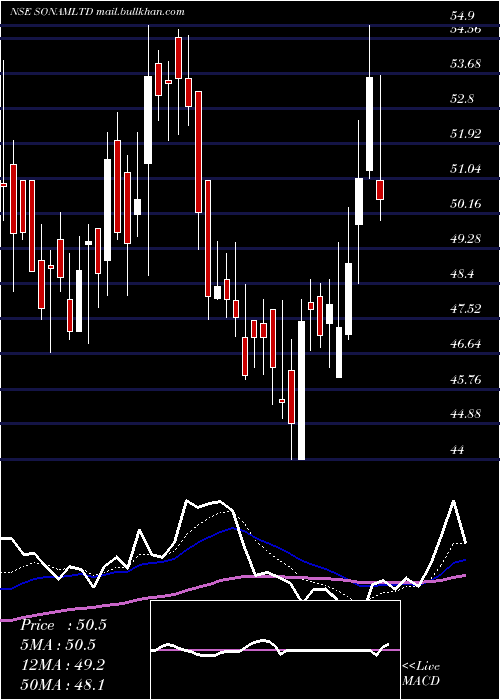Click the 52.8 price axis label
The width and height of the screenshot is (500, 700).
pyautogui.click(x=462, y=99)
